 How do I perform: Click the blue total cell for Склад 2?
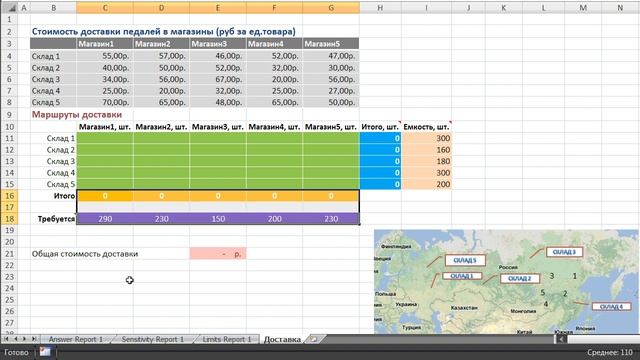tap(380, 150)
